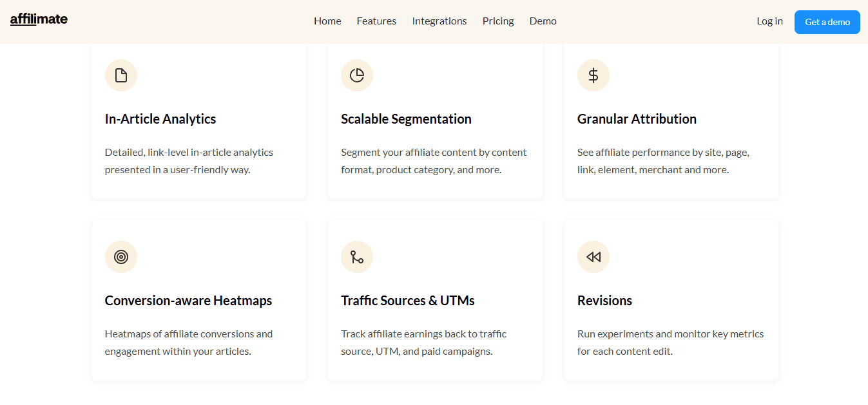
Task: Click the branch icon for Traffic Sources & UTMs
Action: pyautogui.click(x=357, y=257)
